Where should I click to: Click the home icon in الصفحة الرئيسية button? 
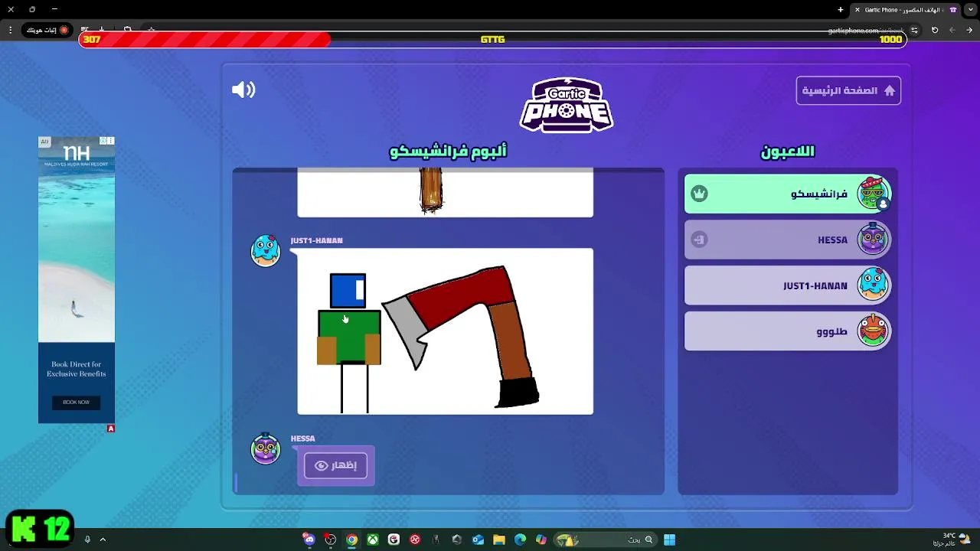tap(889, 90)
